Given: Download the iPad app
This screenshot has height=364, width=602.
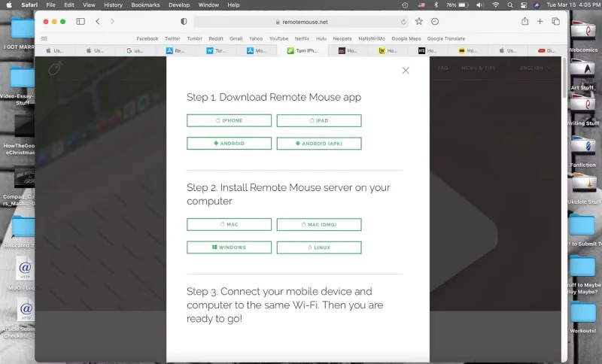Looking at the screenshot, I should [x=319, y=120].
